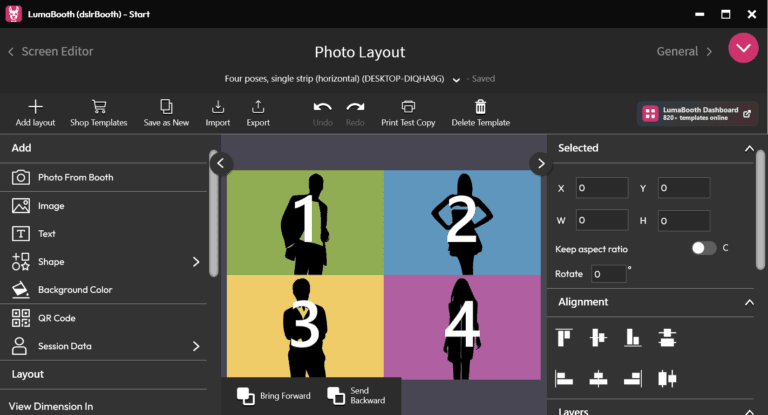768x415 pixels.
Task: Align horizontal centers icon in second row
Action: (598, 378)
